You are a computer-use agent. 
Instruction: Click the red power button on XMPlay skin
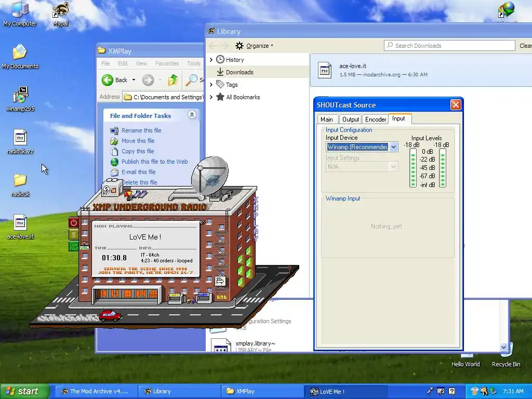tap(74, 222)
